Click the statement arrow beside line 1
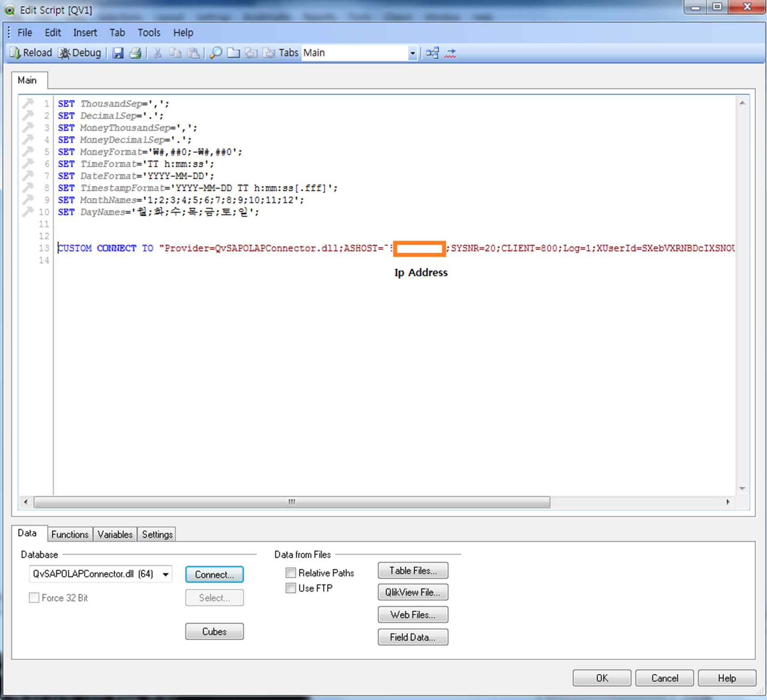 28,103
